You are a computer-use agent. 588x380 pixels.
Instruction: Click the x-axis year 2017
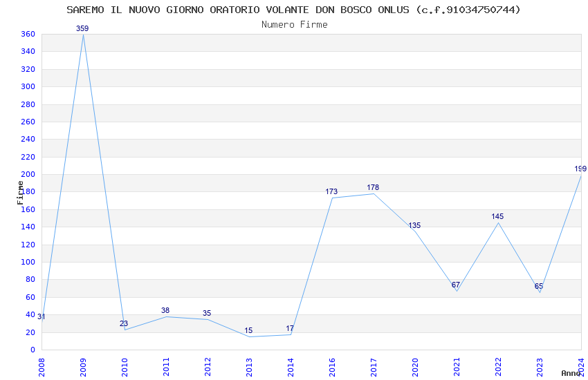pos(374,368)
